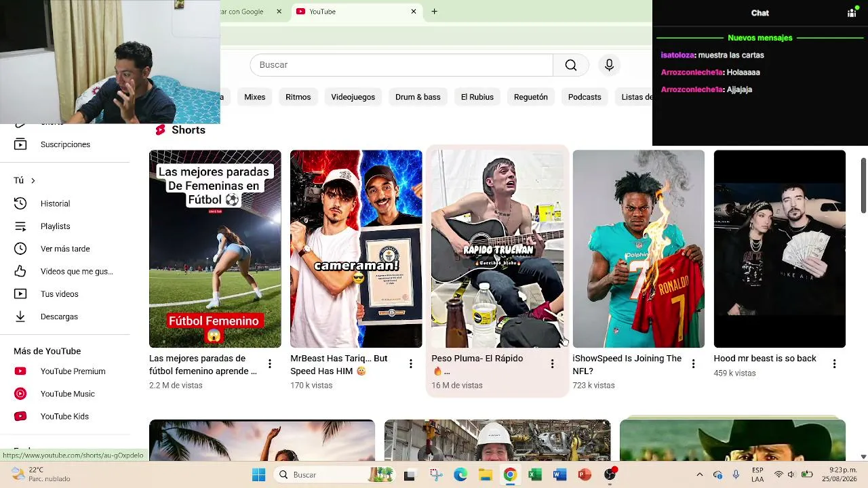
Task: Launch Word from the taskbar
Action: click(x=559, y=474)
